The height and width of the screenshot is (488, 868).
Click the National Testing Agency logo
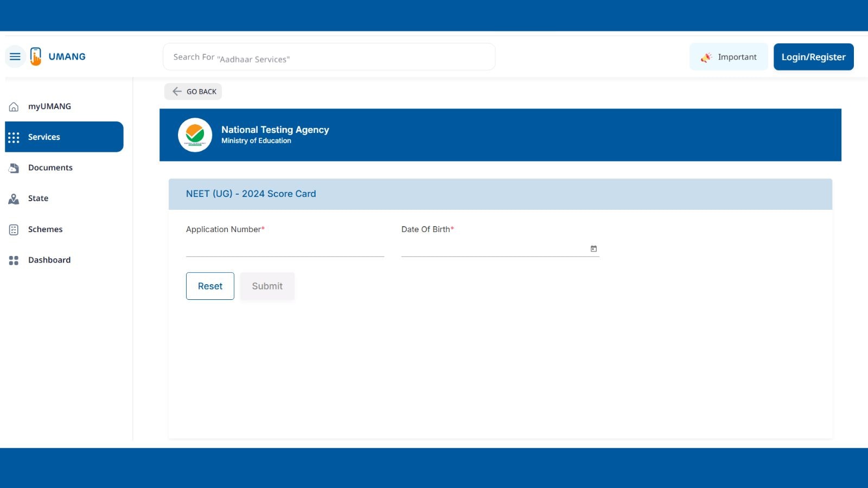pos(195,135)
